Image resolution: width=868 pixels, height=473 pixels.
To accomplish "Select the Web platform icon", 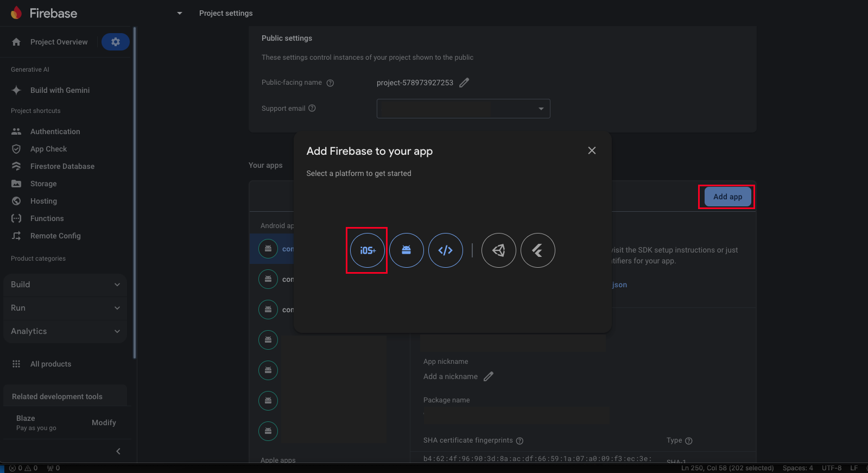I will 446,250.
